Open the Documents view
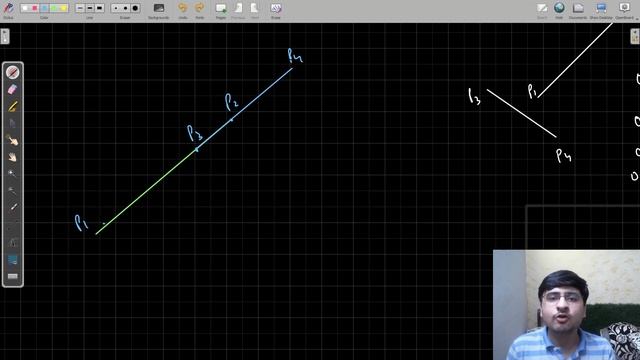640x360 pixels. pyautogui.click(x=578, y=10)
